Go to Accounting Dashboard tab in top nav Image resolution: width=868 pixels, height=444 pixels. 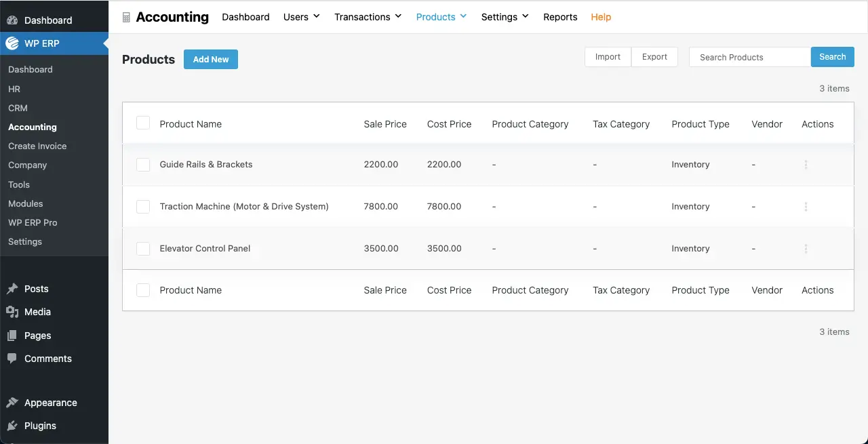point(245,17)
